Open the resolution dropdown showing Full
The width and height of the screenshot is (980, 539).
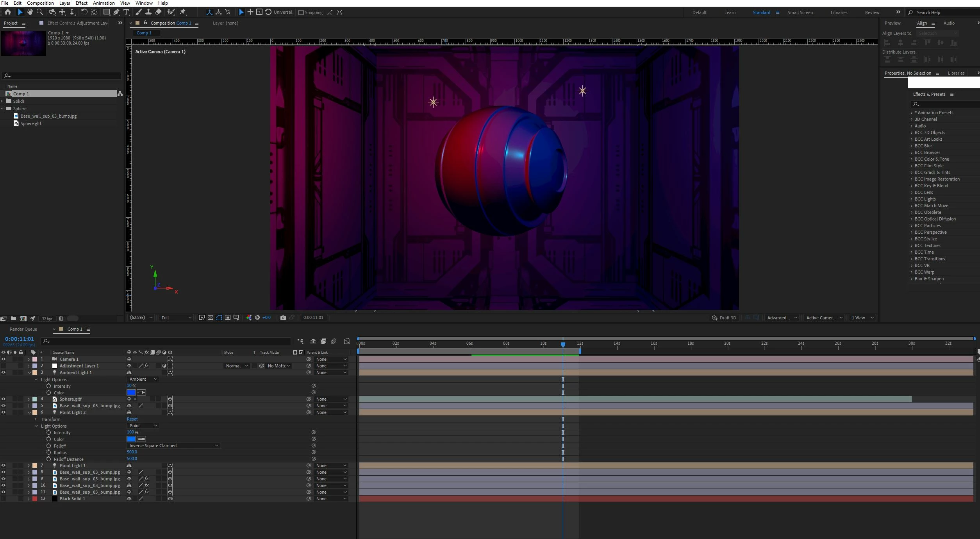pos(176,317)
